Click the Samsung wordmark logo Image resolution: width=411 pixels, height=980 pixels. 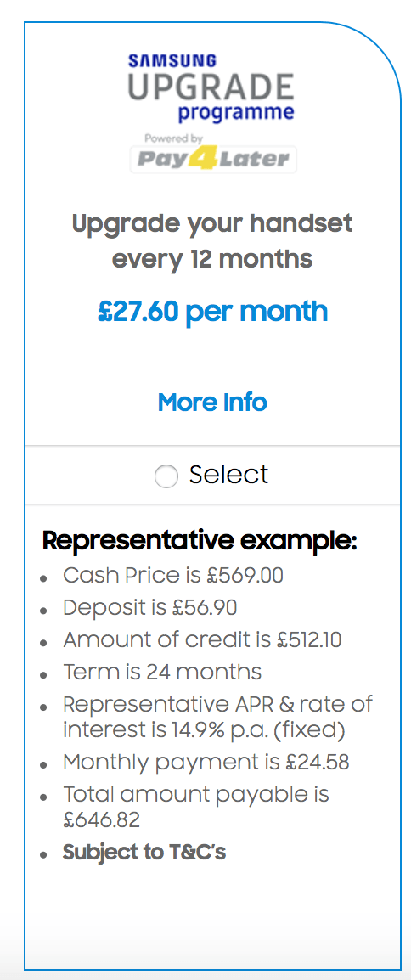pos(172,61)
